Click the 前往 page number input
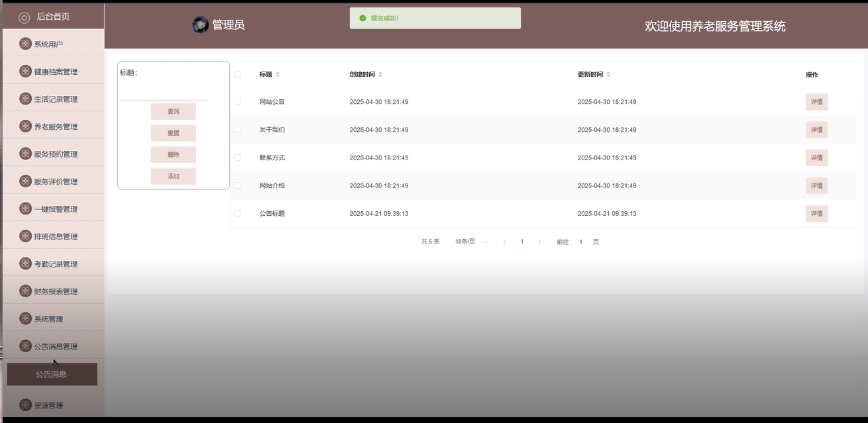The width and height of the screenshot is (868, 423). (580, 242)
